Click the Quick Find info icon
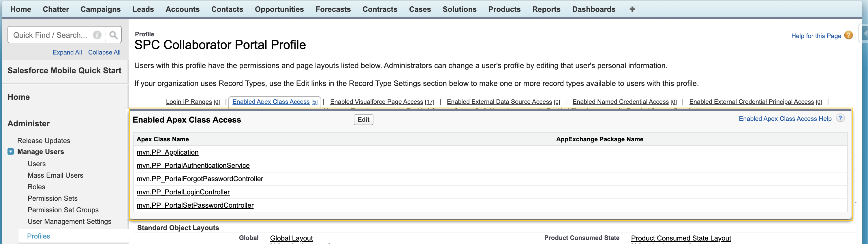Screen dimensions: 868x244 click(97, 35)
